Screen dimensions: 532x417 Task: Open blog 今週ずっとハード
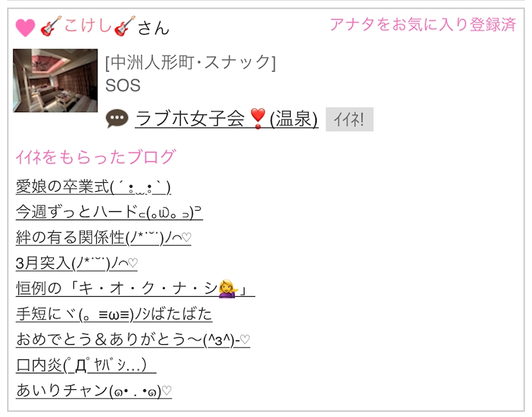tap(109, 212)
